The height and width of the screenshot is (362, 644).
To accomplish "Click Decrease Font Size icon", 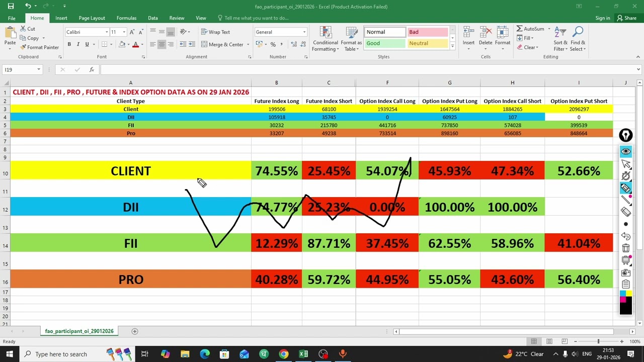I will pos(140,32).
